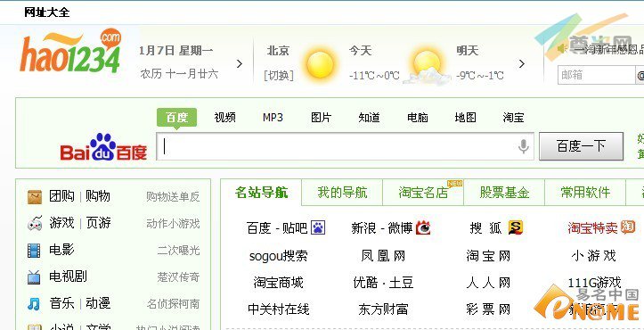Click the speaker announcement icon
This screenshot has height=330, width=644.
(x=562, y=48)
